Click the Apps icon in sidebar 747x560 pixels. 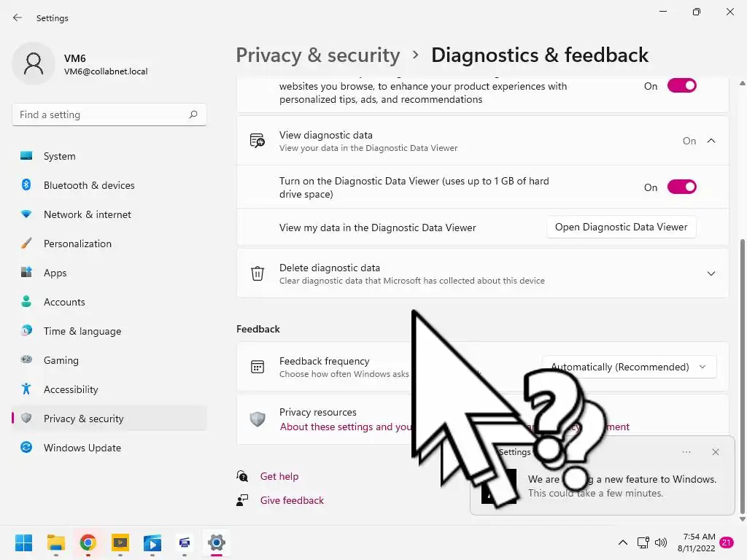[26, 273]
